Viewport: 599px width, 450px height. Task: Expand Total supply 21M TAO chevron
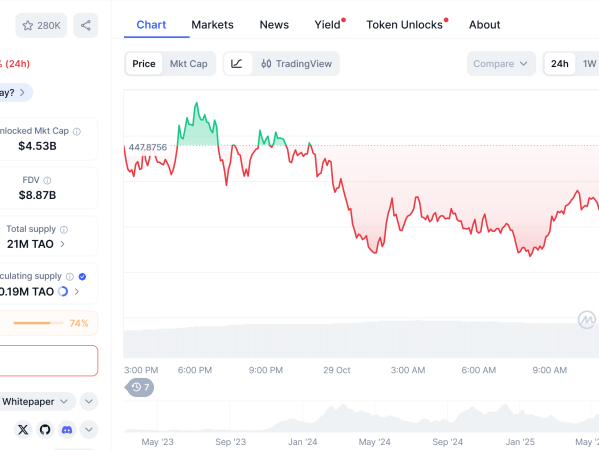pyautogui.click(x=63, y=244)
